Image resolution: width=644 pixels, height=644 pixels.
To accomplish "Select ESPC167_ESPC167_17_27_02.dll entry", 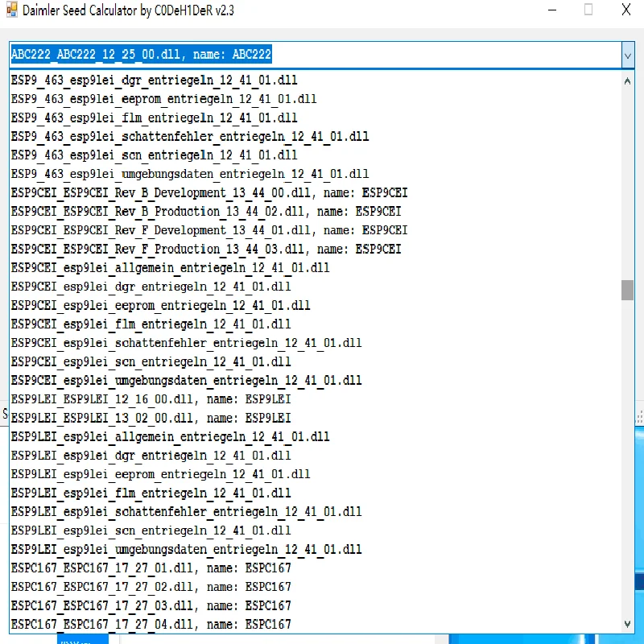I will click(316, 588).
